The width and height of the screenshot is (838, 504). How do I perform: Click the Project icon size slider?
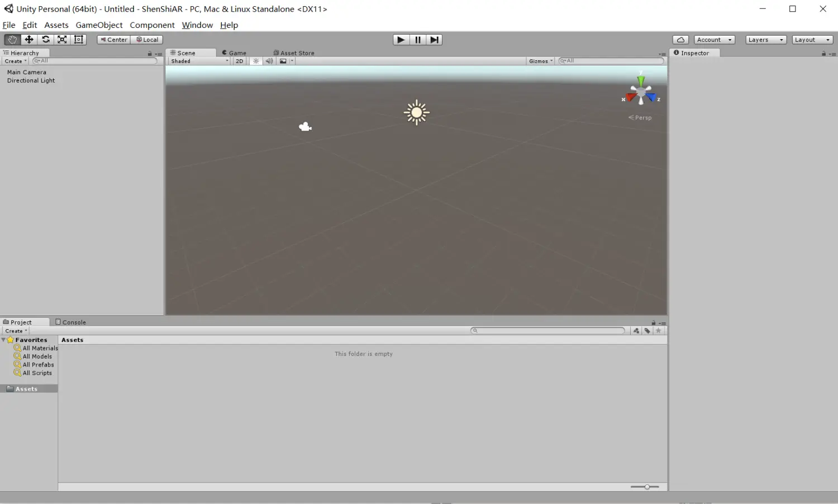pyautogui.click(x=645, y=487)
